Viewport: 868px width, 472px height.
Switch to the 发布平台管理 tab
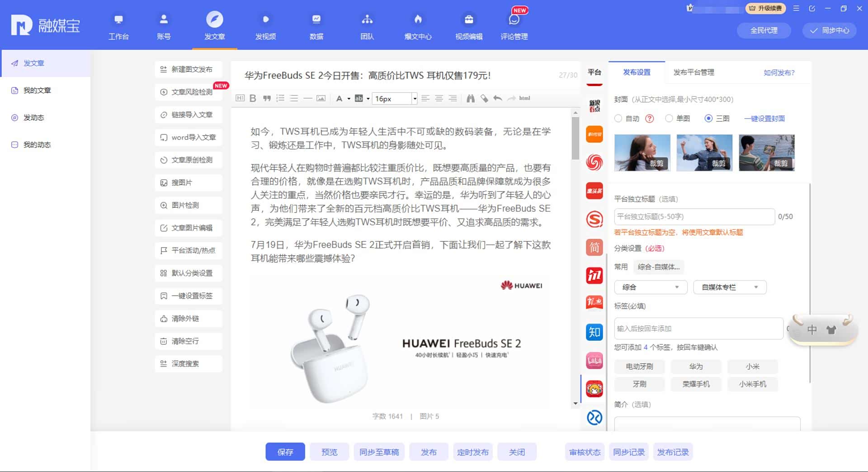point(693,72)
